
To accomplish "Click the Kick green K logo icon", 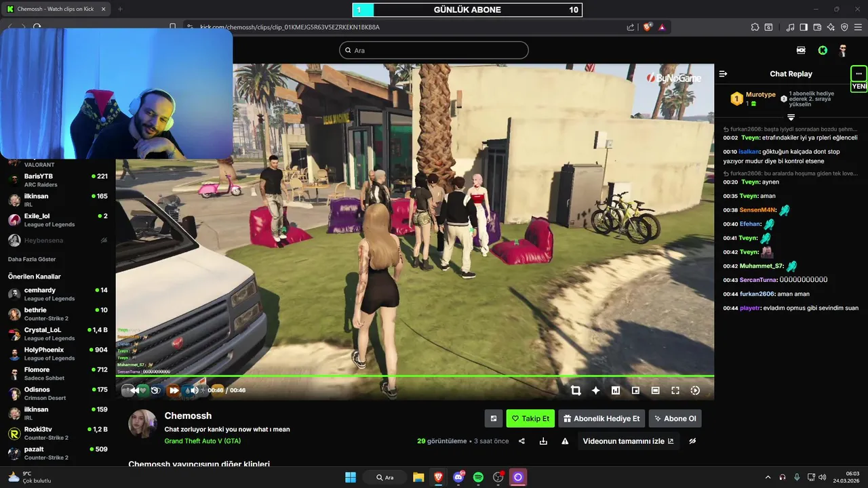I will pyautogui.click(x=823, y=50).
